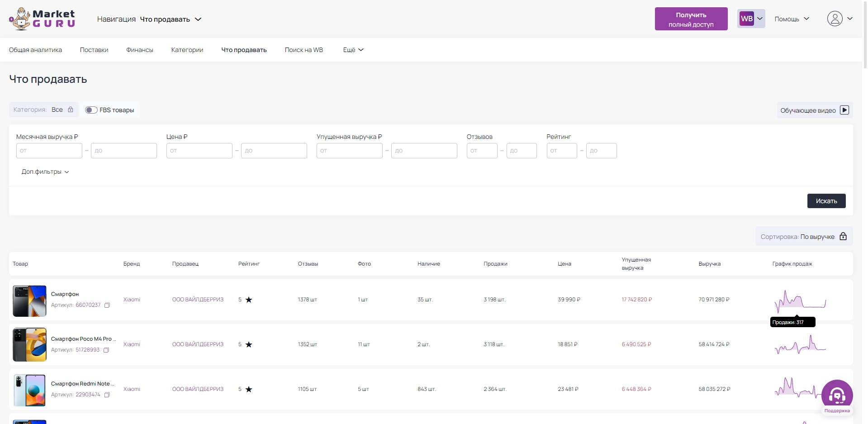Expand the Ещё menu
868x424 pixels.
pyautogui.click(x=353, y=50)
